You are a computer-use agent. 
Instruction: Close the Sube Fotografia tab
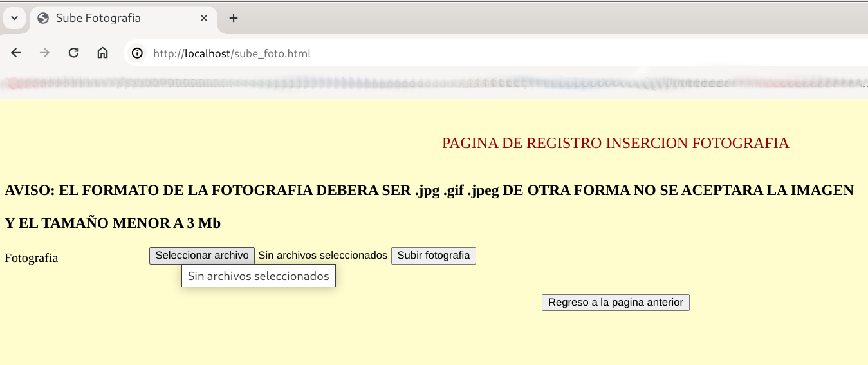(204, 18)
